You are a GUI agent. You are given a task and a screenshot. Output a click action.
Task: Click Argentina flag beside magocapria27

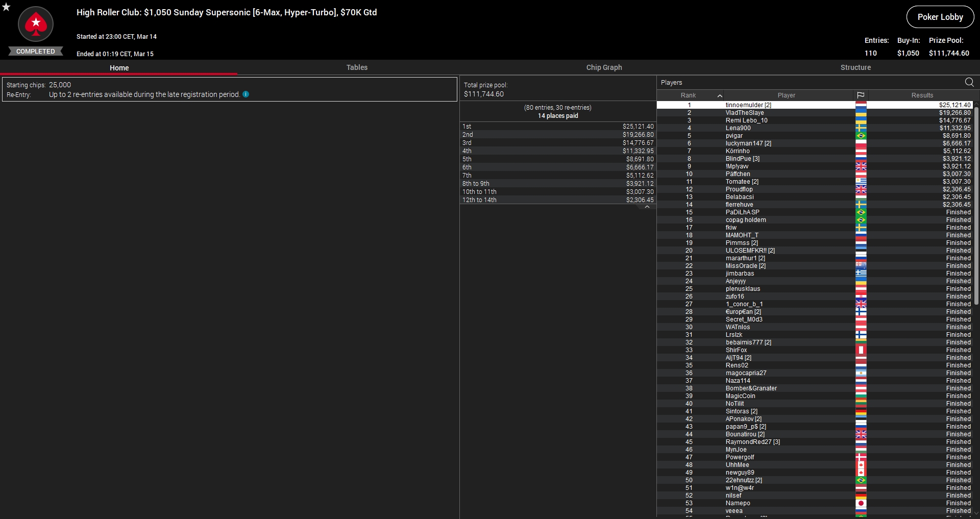861,373
